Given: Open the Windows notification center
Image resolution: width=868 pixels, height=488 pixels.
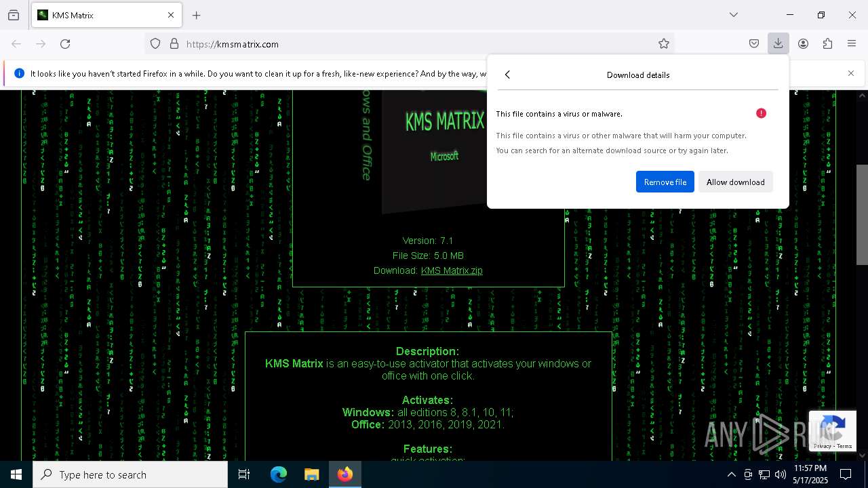Looking at the screenshot, I should pos(846,474).
